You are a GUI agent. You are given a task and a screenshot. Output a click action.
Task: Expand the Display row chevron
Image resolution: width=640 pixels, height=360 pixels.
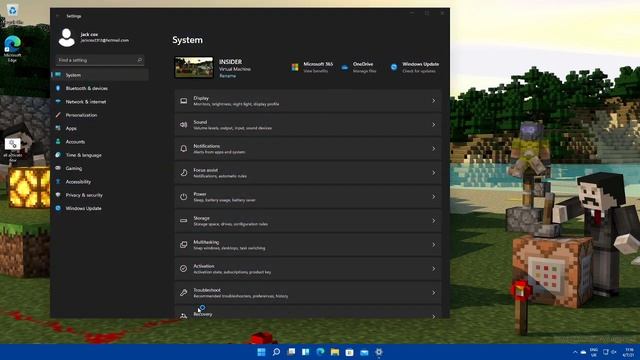point(433,101)
